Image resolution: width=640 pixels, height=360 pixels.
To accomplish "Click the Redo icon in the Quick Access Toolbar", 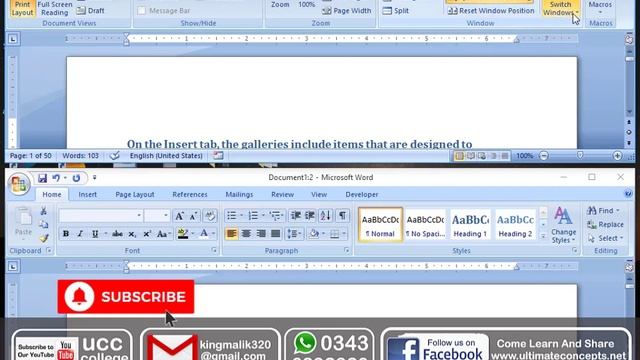I will point(76,178).
